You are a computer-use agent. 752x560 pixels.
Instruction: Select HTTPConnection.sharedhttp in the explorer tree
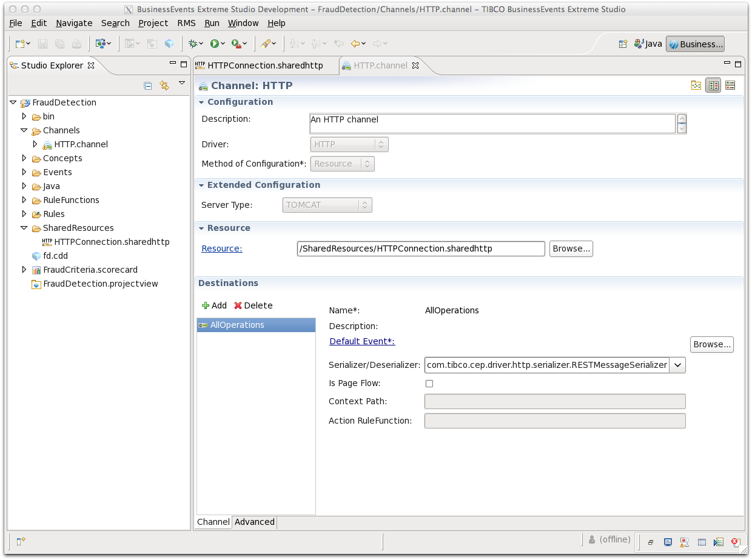pyautogui.click(x=106, y=242)
